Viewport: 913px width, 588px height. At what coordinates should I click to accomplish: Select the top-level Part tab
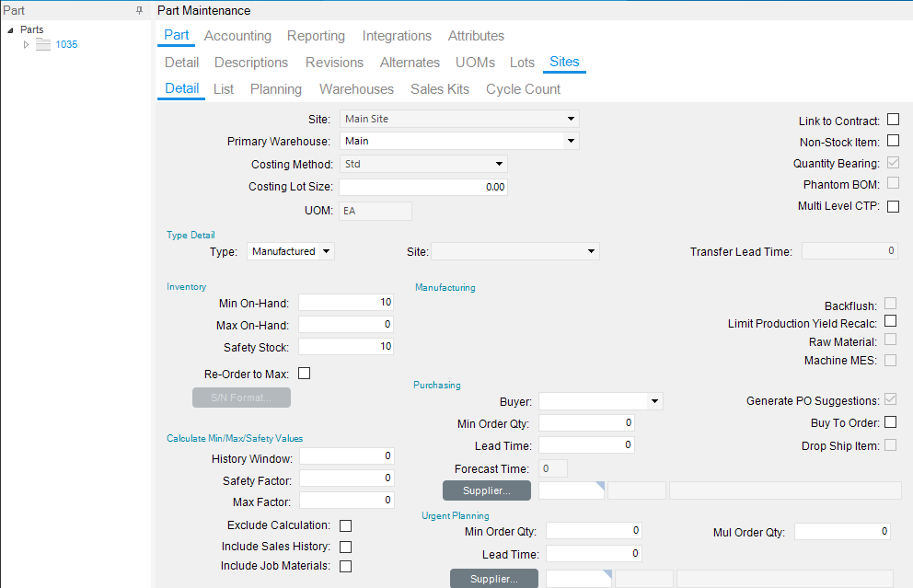[x=176, y=35]
